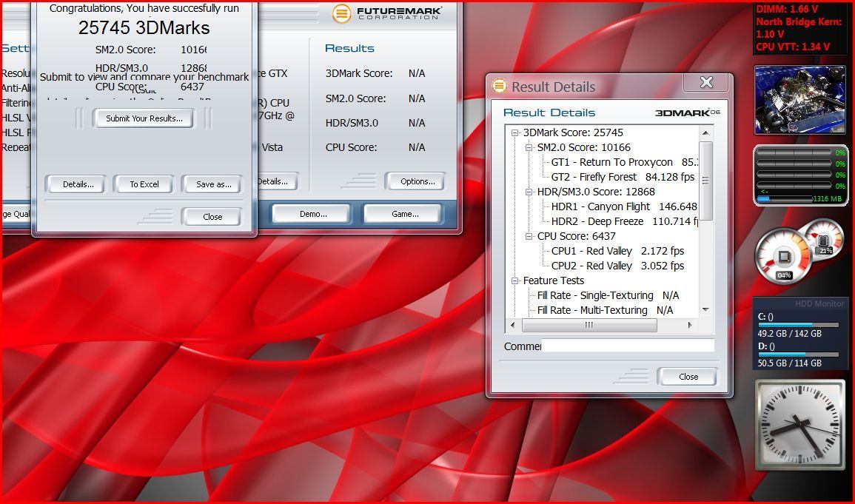
Task: Click the 3DMark06 logo in Result Details
Action: point(687,112)
